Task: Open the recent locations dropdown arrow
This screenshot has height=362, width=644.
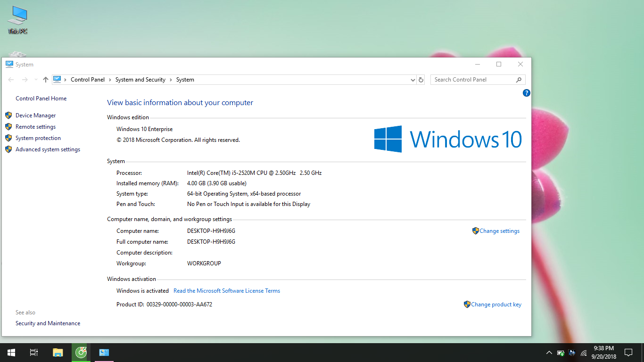Action: pyautogui.click(x=36, y=80)
